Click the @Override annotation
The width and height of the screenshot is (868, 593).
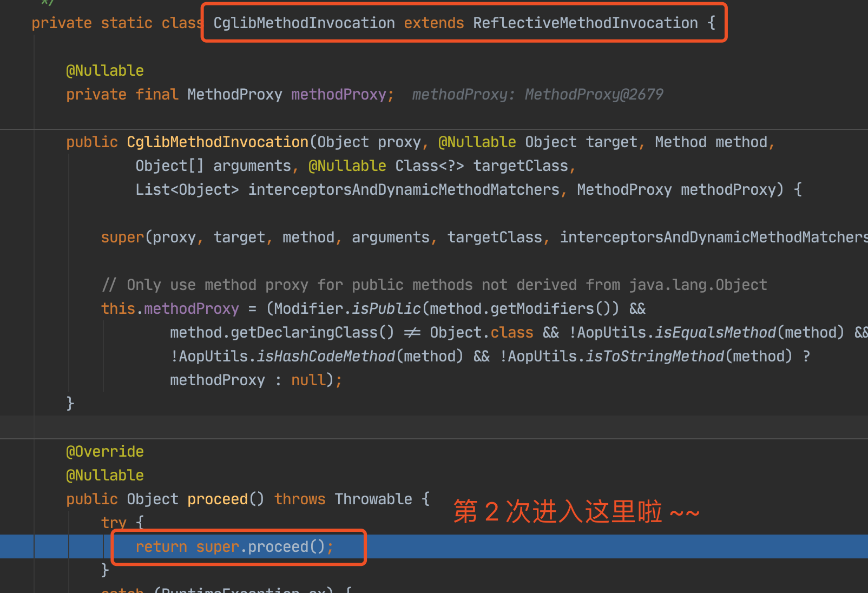105,451
